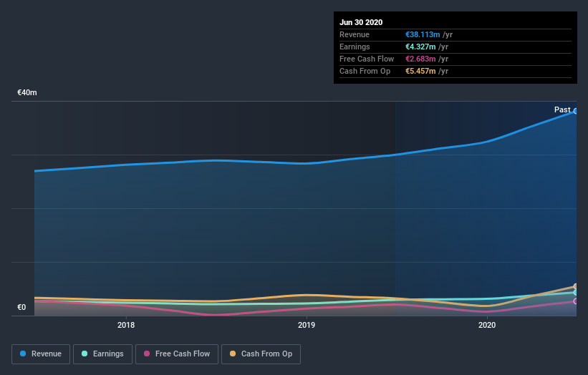The image size is (588, 375).
Task: Click the 2020 axis label
Action: (487, 325)
